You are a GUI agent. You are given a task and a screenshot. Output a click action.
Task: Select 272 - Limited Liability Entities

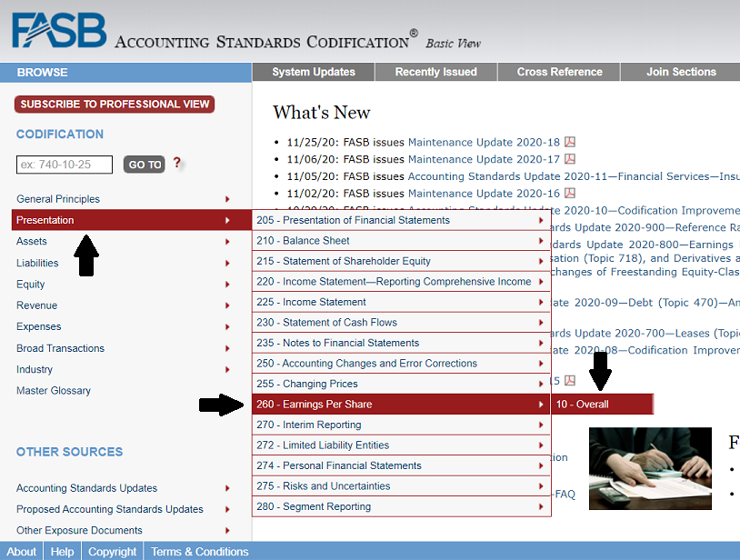401,445
